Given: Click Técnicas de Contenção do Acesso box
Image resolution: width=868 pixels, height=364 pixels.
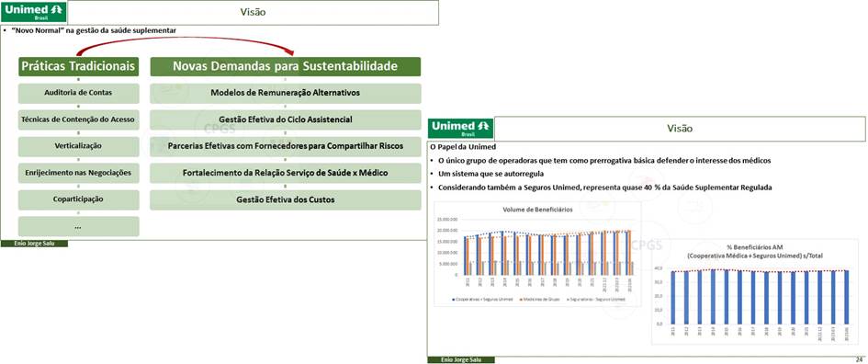Looking at the screenshot, I should point(79,119).
